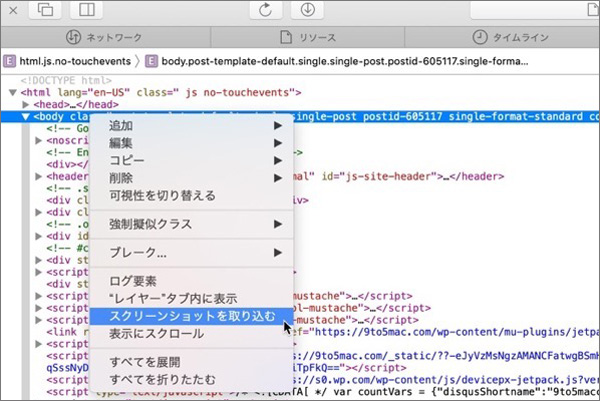Click the dock to side icon

(87, 9)
